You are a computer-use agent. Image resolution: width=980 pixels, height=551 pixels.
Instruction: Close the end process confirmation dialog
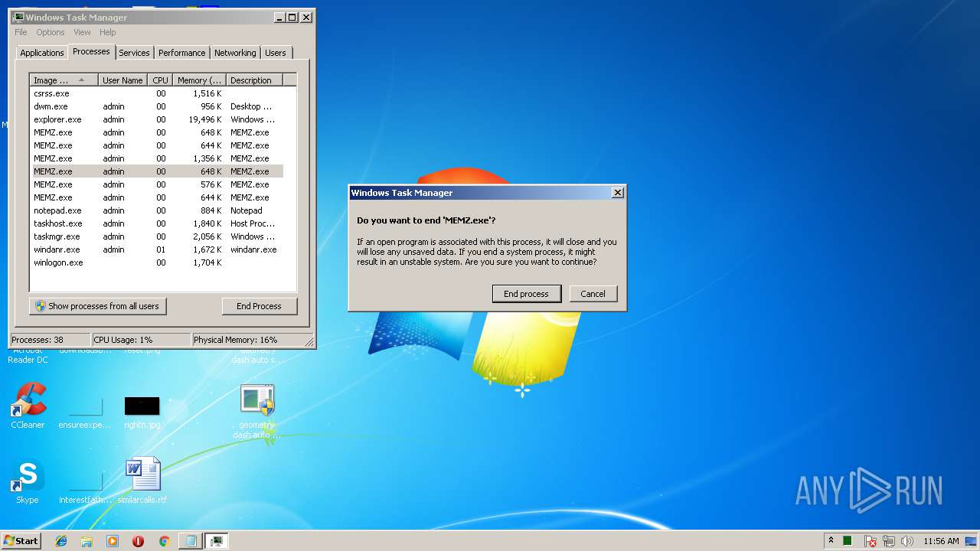[x=618, y=193]
